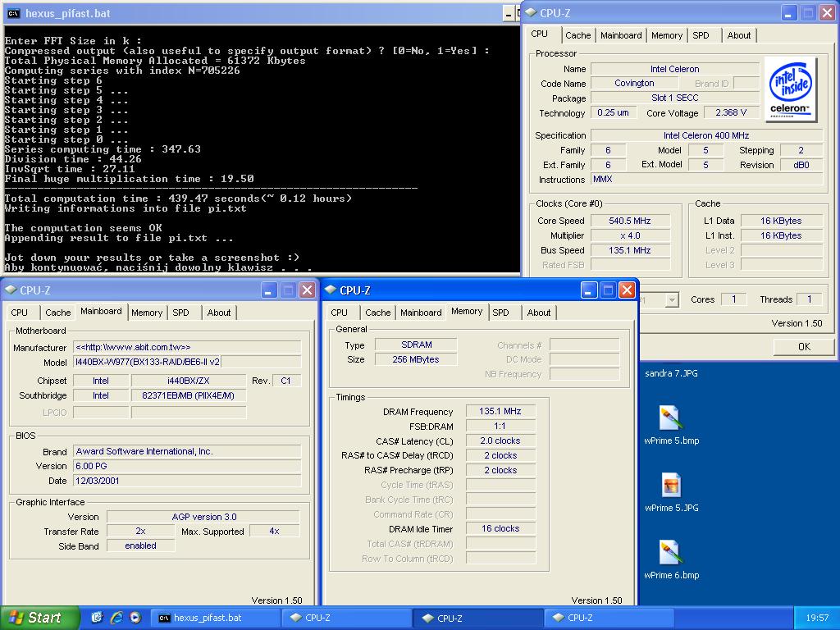Click the Specification field Intel Celeron 400 MHz
This screenshot has height=630, width=840.
[x=706, y=135]
